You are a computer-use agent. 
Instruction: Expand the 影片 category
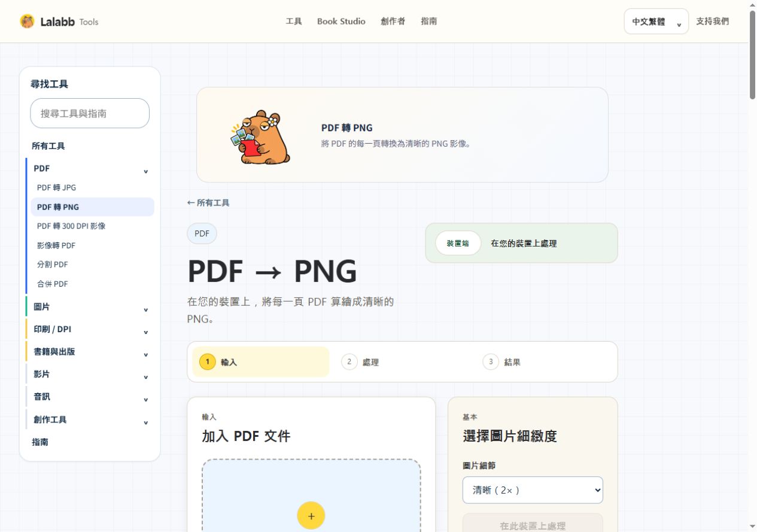[x=90, y=375]
